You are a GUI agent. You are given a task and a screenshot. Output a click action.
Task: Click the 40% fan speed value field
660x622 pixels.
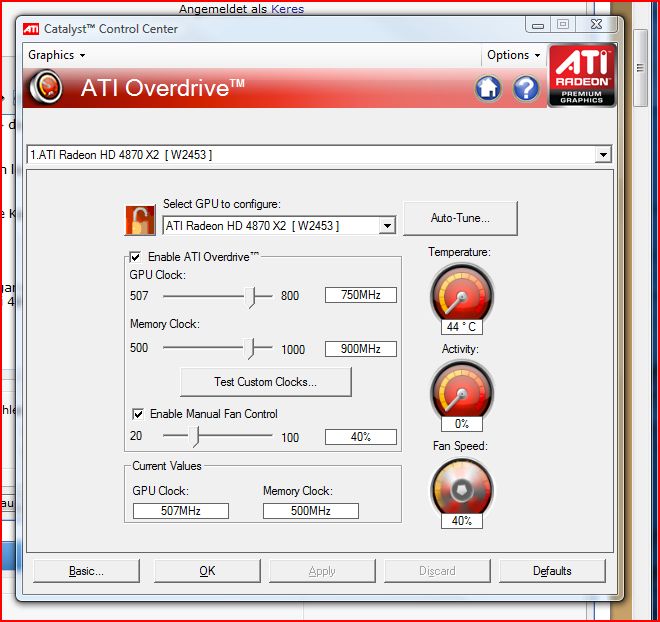(361, 437)
